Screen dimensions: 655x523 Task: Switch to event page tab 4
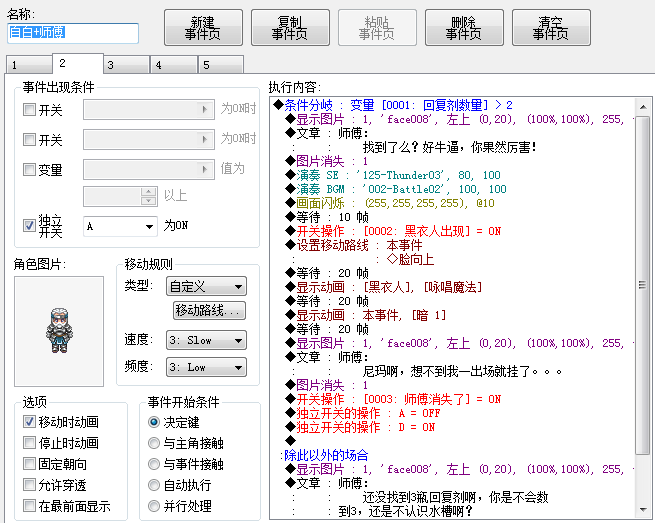coord(174,65)
